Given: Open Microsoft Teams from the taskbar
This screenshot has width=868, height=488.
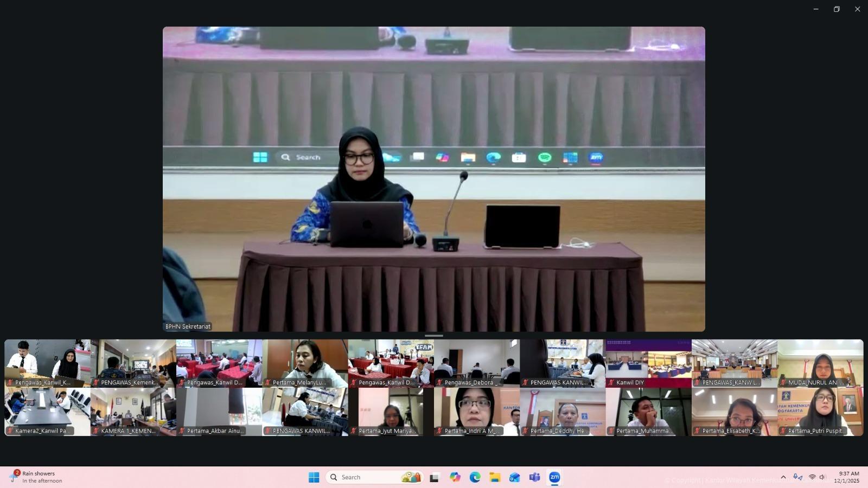Looking at the screenshot, I should (534, 477).
